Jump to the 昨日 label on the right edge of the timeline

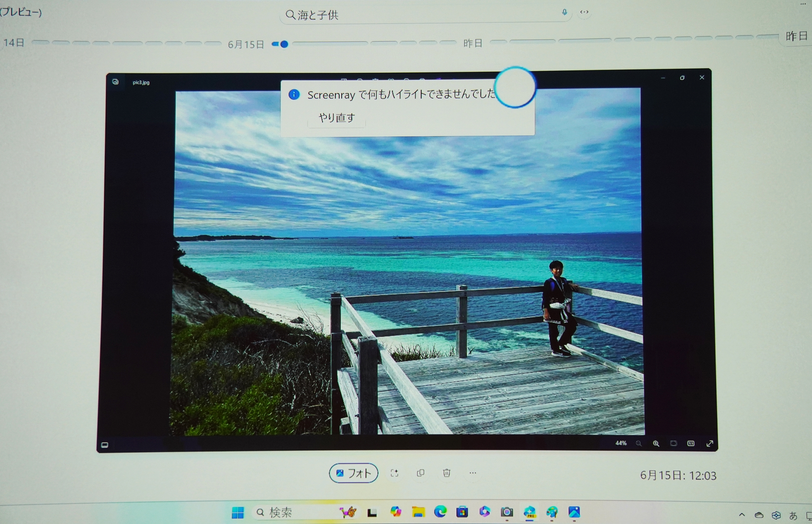(x=796, y=36)
